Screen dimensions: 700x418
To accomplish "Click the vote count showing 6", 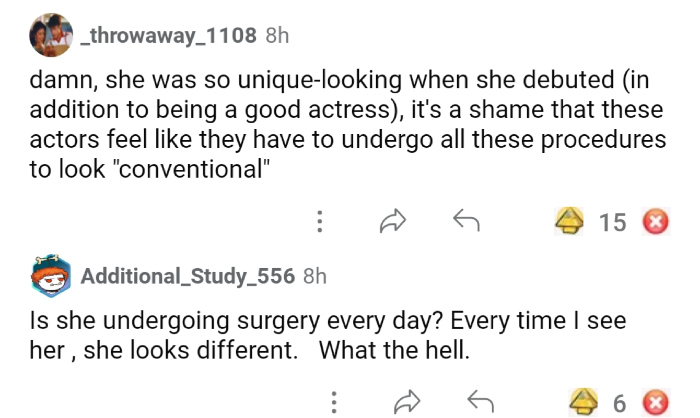I will (x=619, y=403).
